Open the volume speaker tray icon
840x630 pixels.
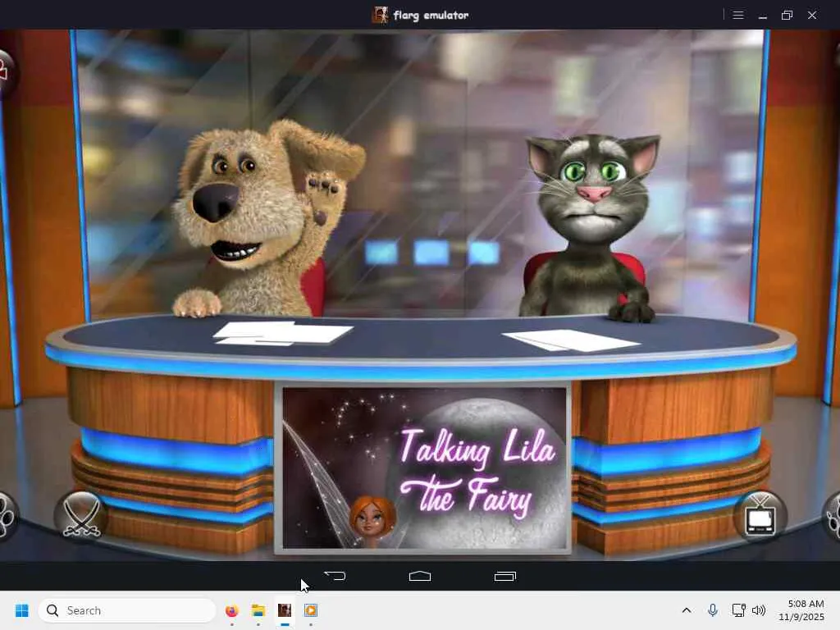tap(759, 610)
